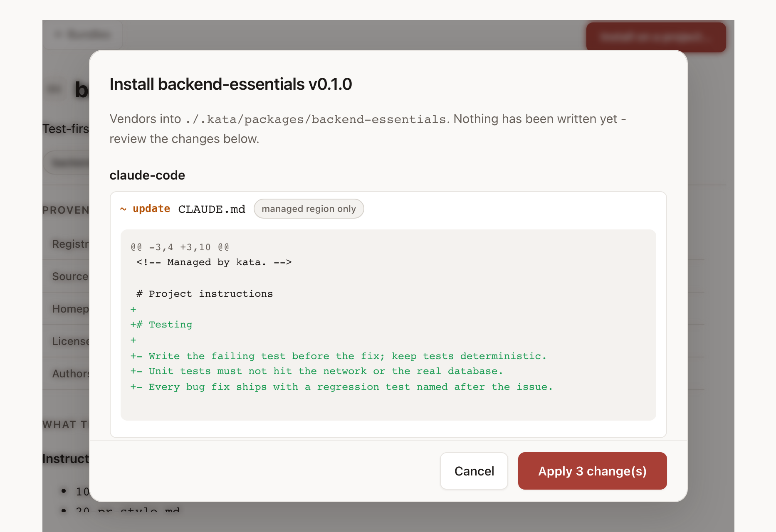The width and height of the screenshot is (776, 532).
Task: Click the '# Project instructions' line
Action: (x=205, y=294)
